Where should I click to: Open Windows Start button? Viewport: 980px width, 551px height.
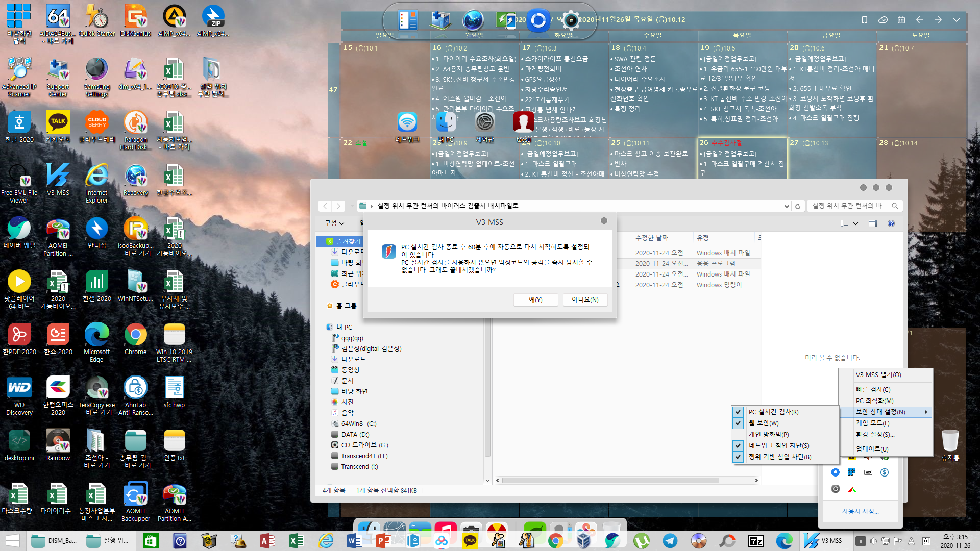[x=13, y=541]
